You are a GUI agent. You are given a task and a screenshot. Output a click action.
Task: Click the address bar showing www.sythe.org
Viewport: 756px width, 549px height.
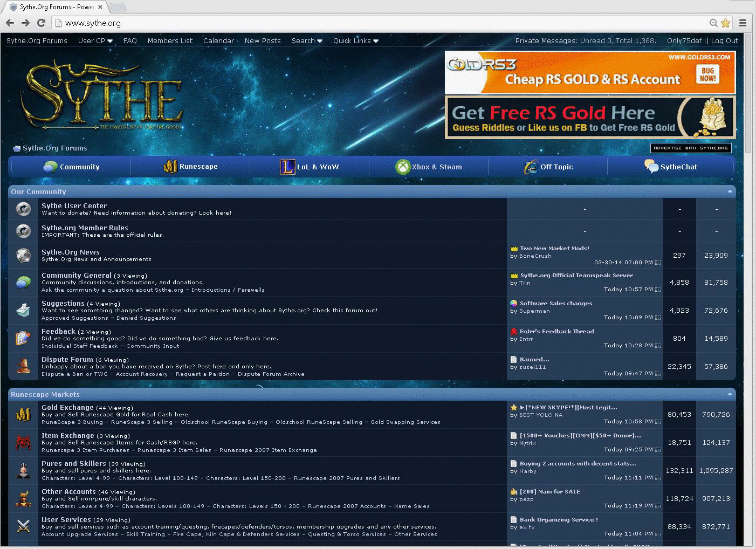pyautogui.click(x=377, y=23)
